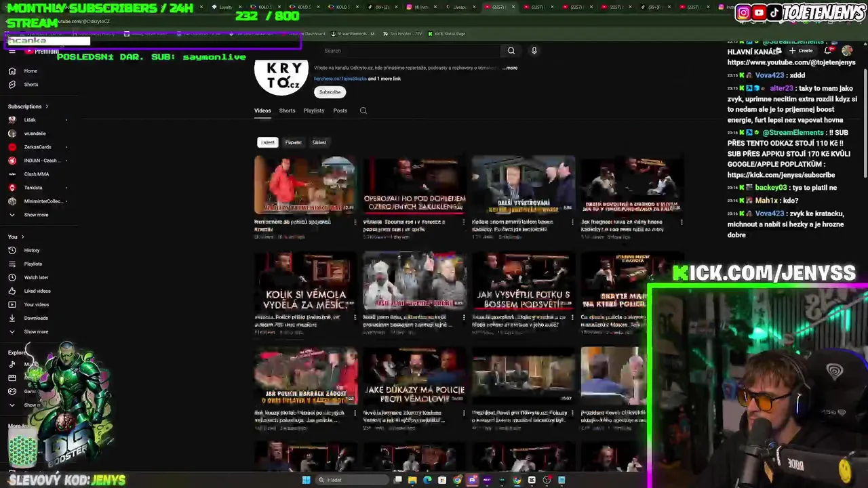Open the Home page in YouTube sidebar
This screenshot has width=868, height=488.
30,71
